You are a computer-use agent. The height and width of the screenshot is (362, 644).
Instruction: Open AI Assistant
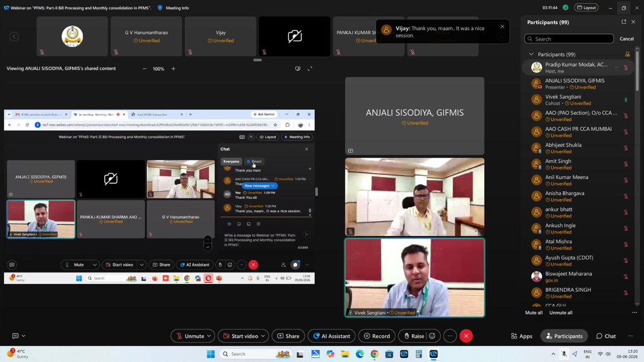[x=331, y=336]
